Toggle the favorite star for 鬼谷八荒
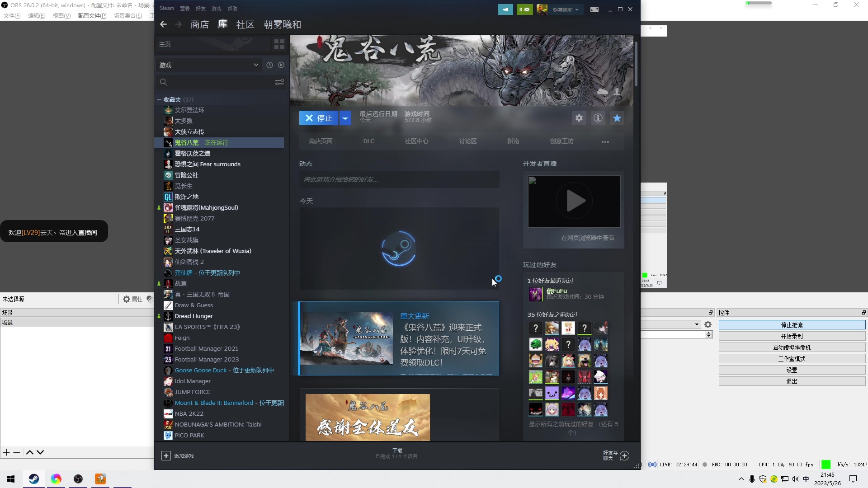 [617, 118]
